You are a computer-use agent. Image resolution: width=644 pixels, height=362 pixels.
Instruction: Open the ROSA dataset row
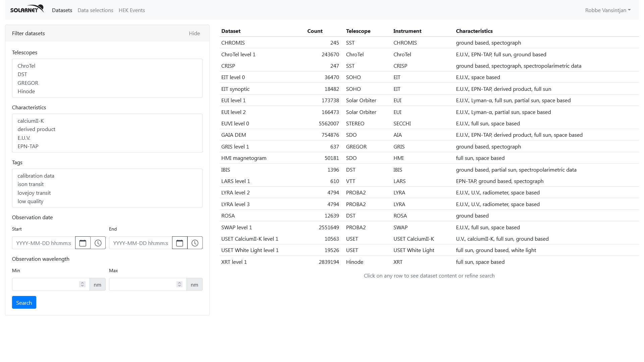(x=429, y=216)
